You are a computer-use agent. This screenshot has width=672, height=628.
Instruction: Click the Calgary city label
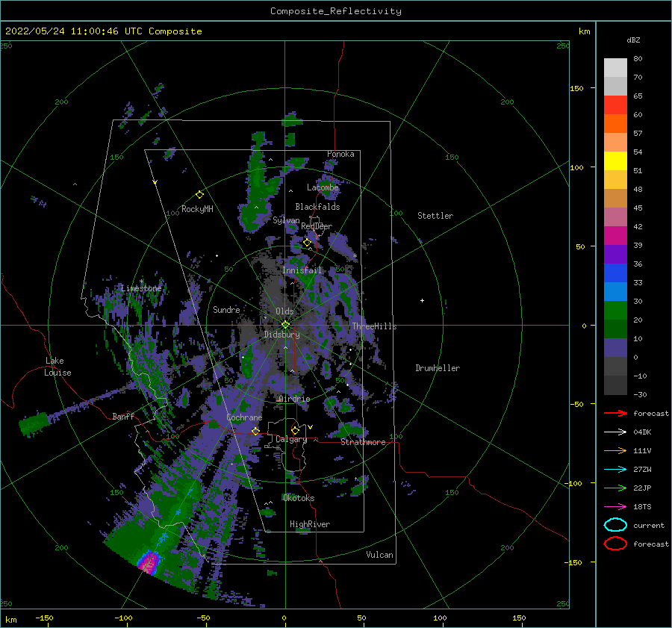(x=291, y=439)
